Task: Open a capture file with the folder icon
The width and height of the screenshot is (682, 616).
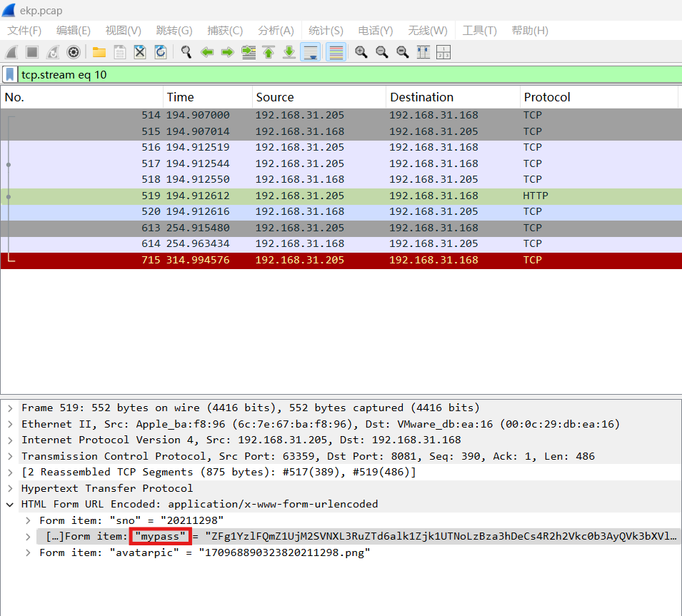Action: click(x=99, y=52)
